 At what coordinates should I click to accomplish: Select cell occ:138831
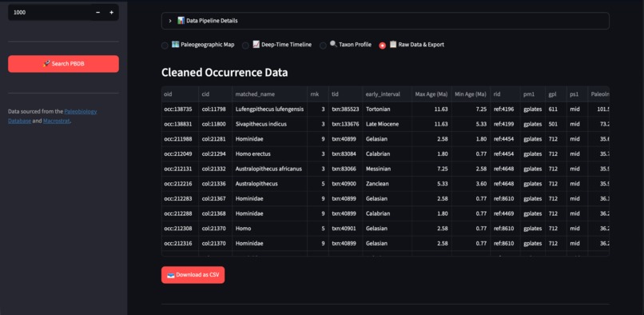pos(180,124)
